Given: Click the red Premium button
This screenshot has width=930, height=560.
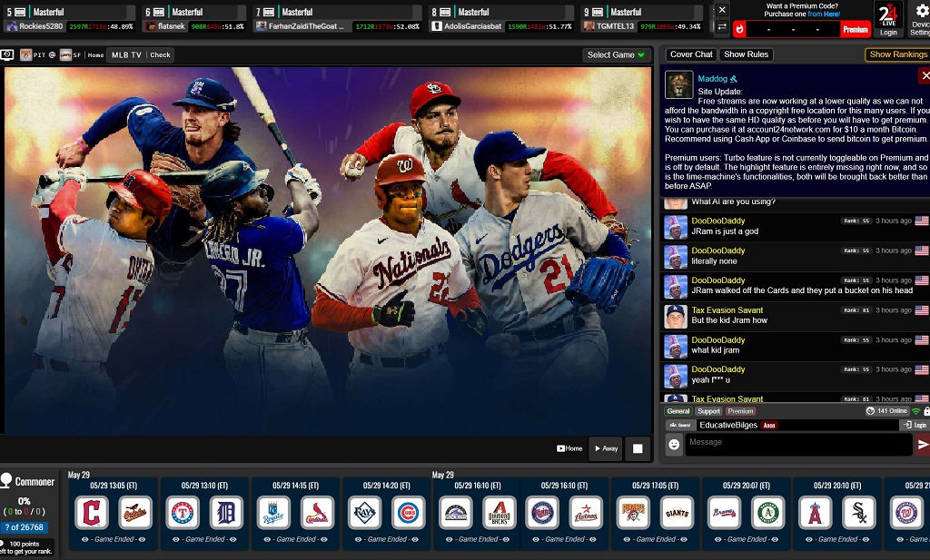Looking at the screenshot, I should click(856, 29).
